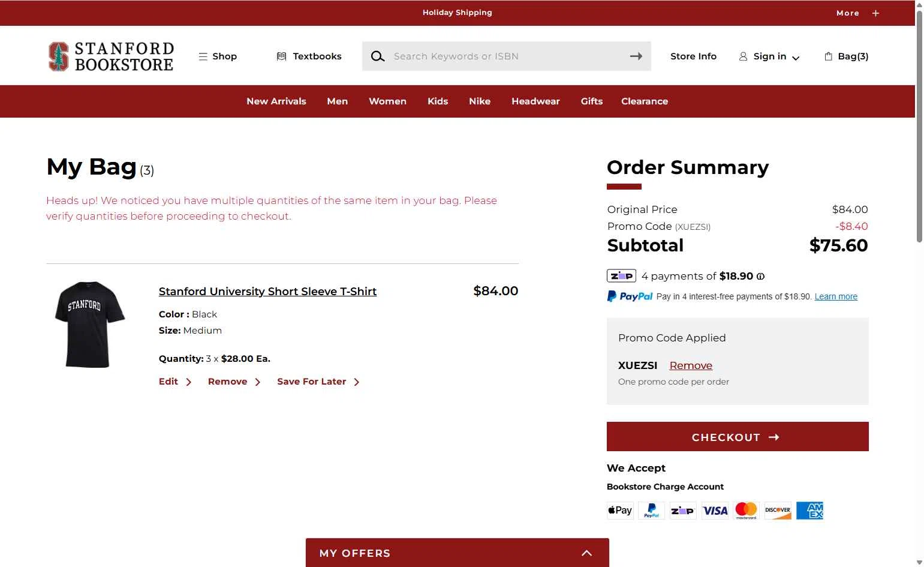Save the T-shirt for later
The height and width of the screenshot is (567, 924).
coord(318,382)
